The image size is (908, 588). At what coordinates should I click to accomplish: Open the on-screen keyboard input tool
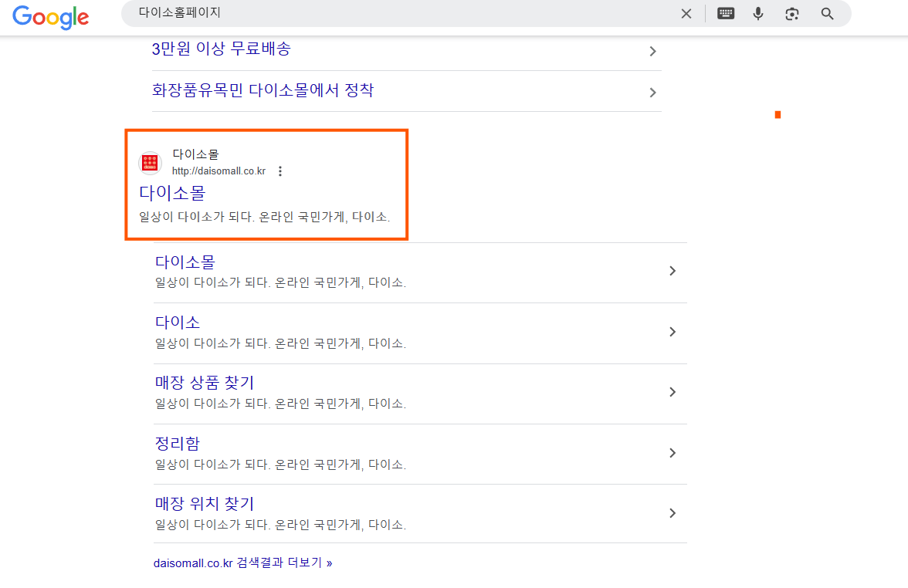coord(726,13)
